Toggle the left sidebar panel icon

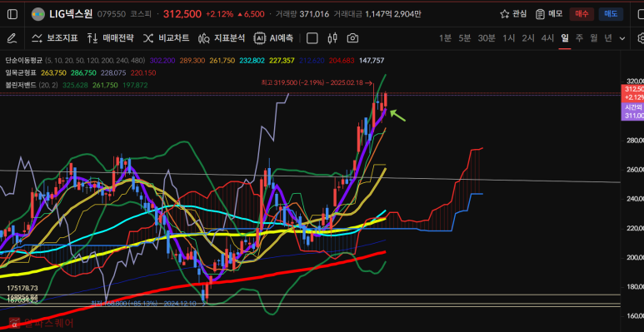(x=12, y=14)
